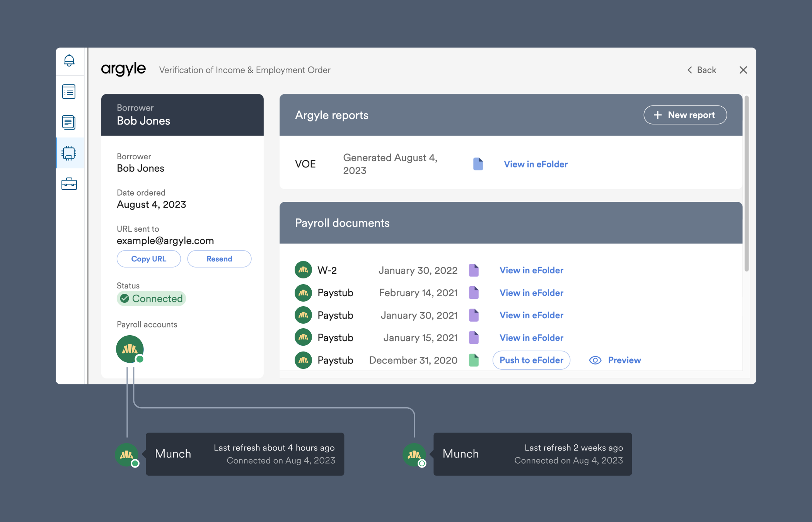Click the Connected status badge
Screen dimensions: 812x522
pyautogui.click(x=151, y=299)
